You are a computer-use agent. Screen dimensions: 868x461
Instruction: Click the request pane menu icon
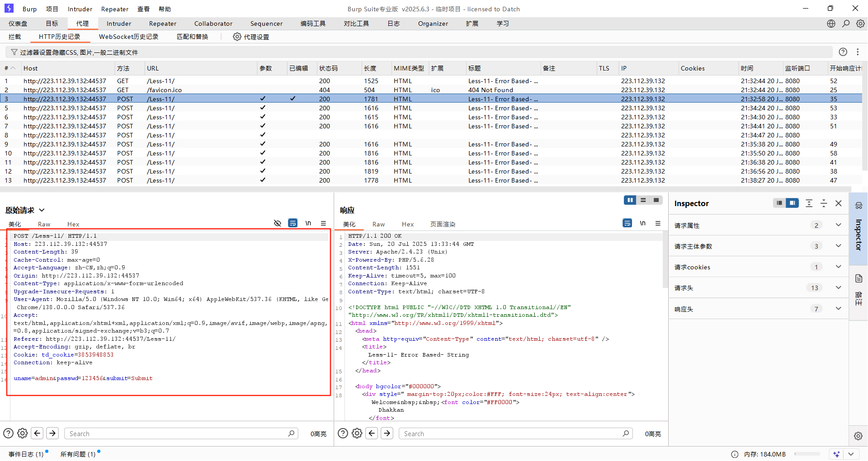pyautogui.click(x=323, y=223)
